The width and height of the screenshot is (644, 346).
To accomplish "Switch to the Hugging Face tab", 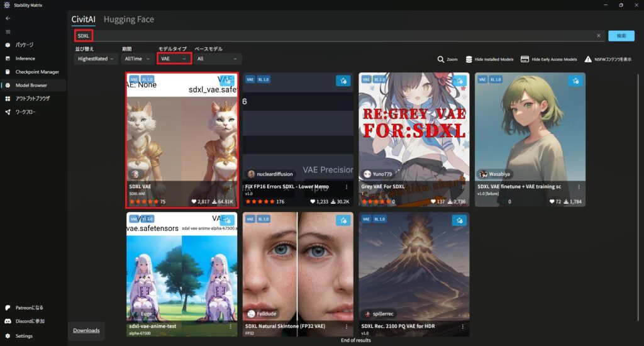I will click(128, 20).
